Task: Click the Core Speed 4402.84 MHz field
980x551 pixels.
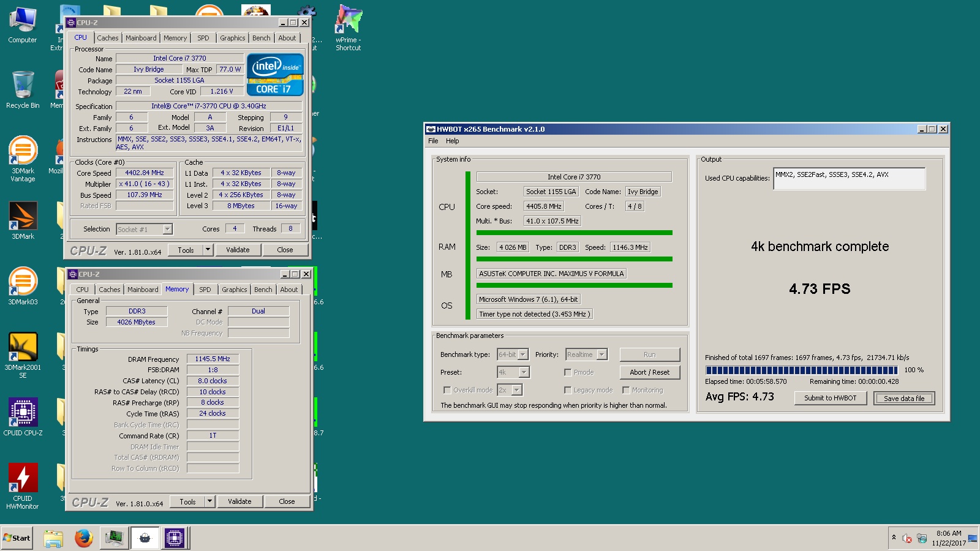Action: click(x=145, y=173)
